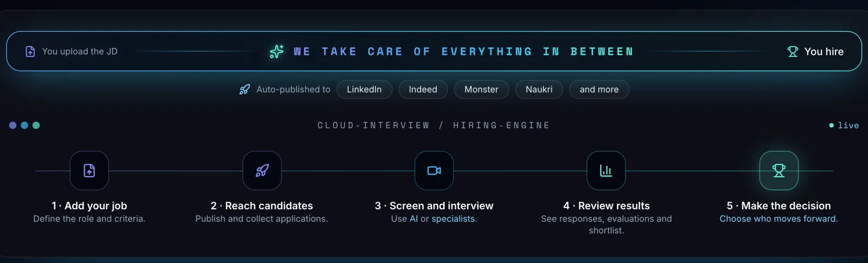
Task: Click 'You upload the JD' text
Action: pos(80,52)
